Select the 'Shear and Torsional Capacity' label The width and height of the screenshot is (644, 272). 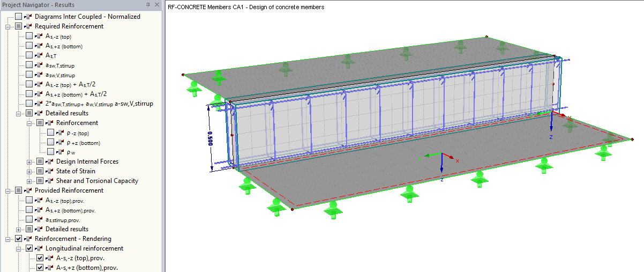coord(97,181)
